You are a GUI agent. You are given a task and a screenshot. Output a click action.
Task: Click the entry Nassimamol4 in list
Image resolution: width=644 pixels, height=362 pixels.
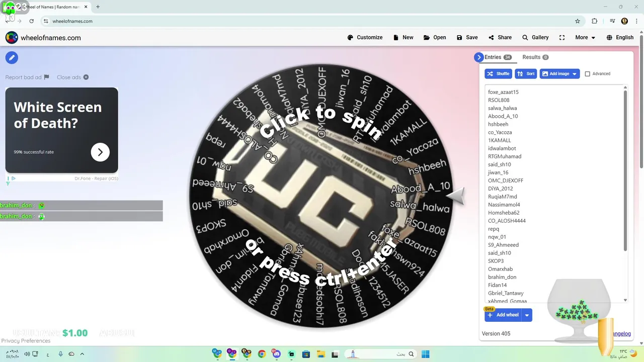coord(504,205)
